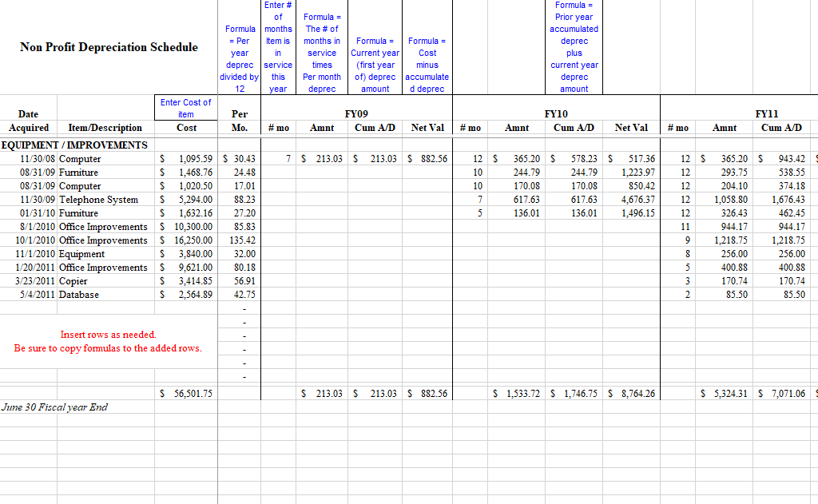The height and width of the screenshot is (504, 818).
Task: Click the FY10 cumulative value 578.23
Action: point(584,159)
